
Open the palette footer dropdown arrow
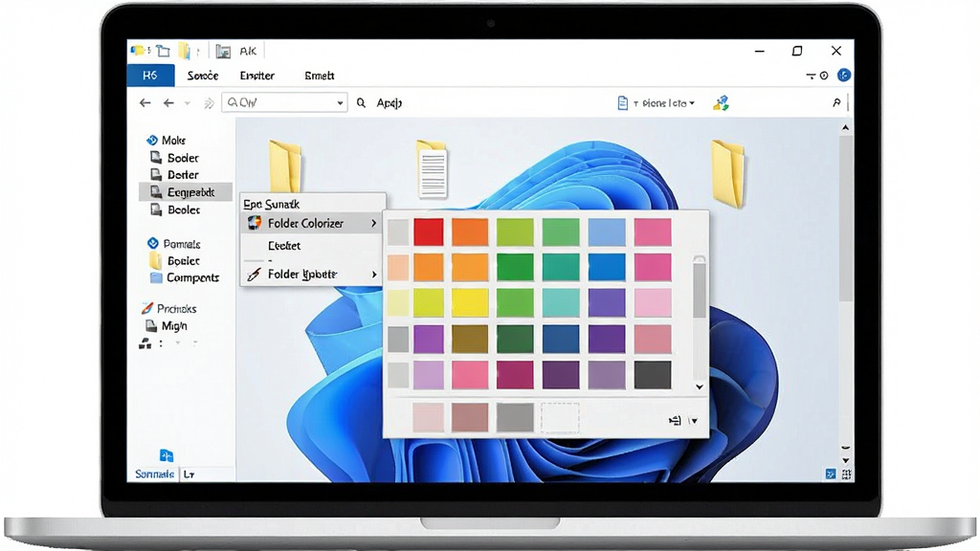click(694, 421)
